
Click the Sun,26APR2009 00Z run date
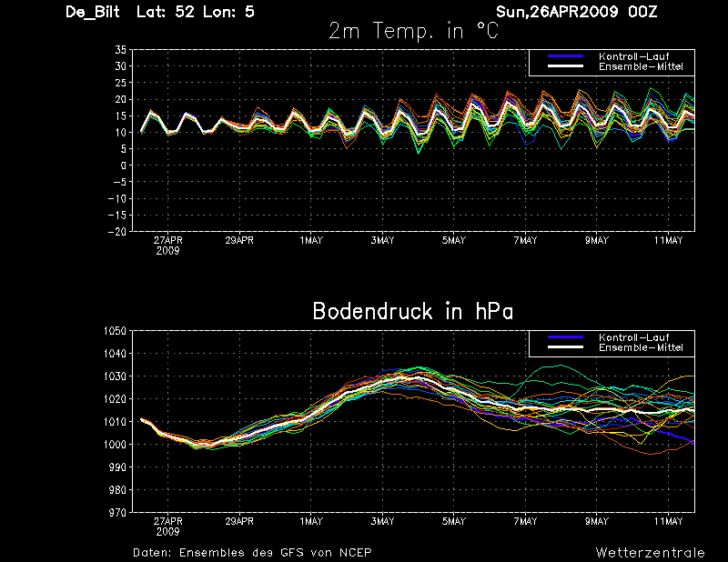point(576,12)
